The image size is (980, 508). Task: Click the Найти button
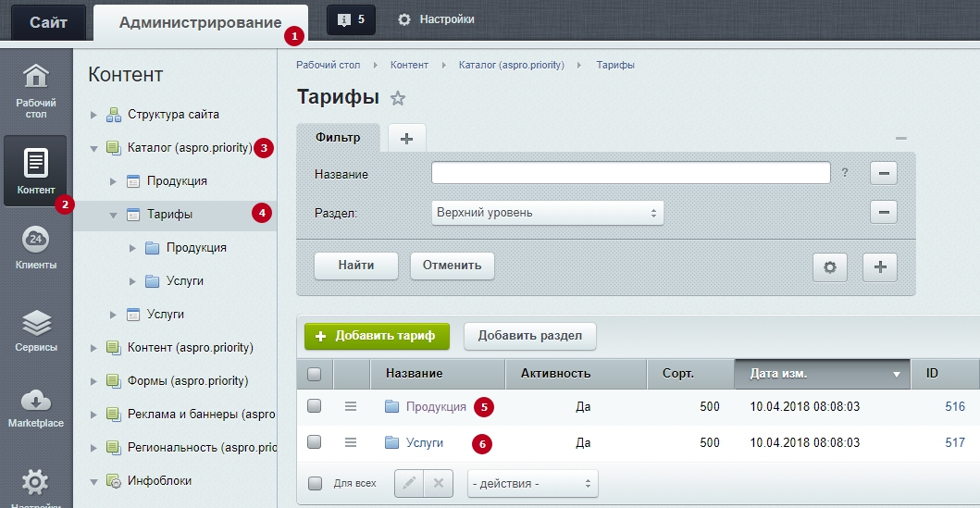(355, 266)
